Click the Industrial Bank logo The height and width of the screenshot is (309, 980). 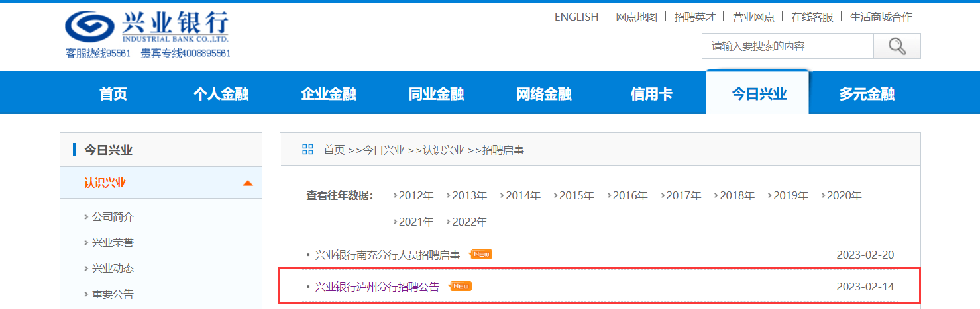pyautogui.click(x=147, y=27)
